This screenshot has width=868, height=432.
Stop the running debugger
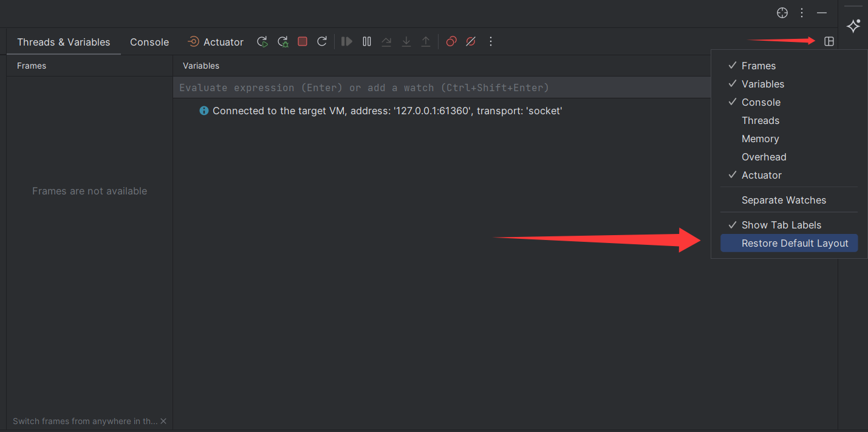tap(302, 41)
